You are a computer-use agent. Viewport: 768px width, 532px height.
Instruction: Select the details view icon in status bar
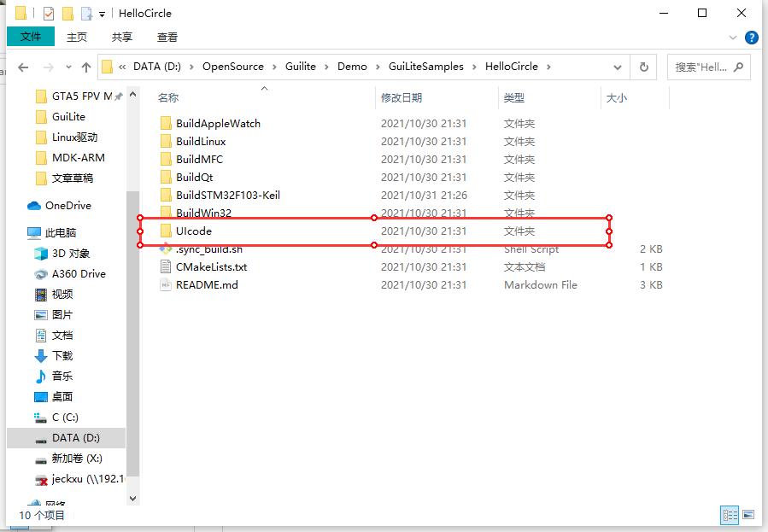point(730,514)
